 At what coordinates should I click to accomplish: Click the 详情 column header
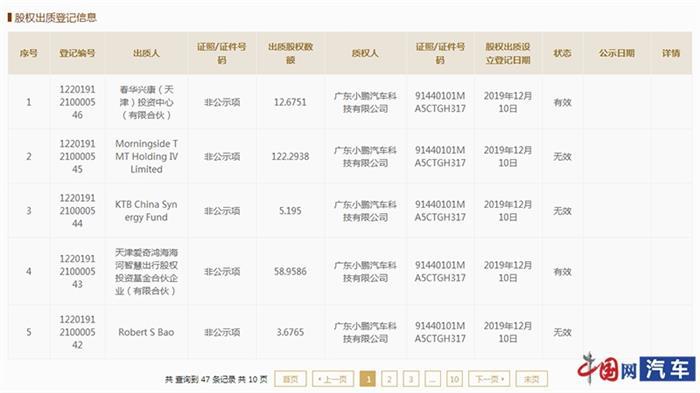pos(671,53)
